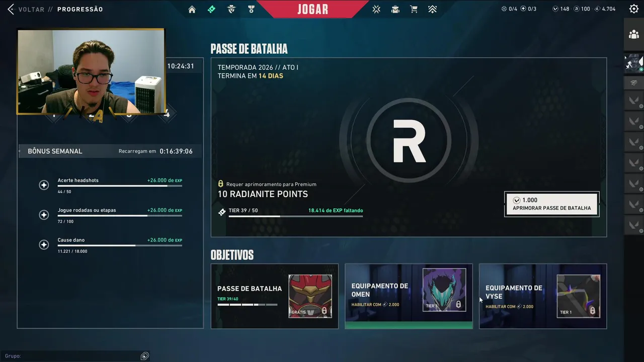This screenshot has height=362, width=644.
Task: Open the store shopping cart icon
Action: (414, 9)
